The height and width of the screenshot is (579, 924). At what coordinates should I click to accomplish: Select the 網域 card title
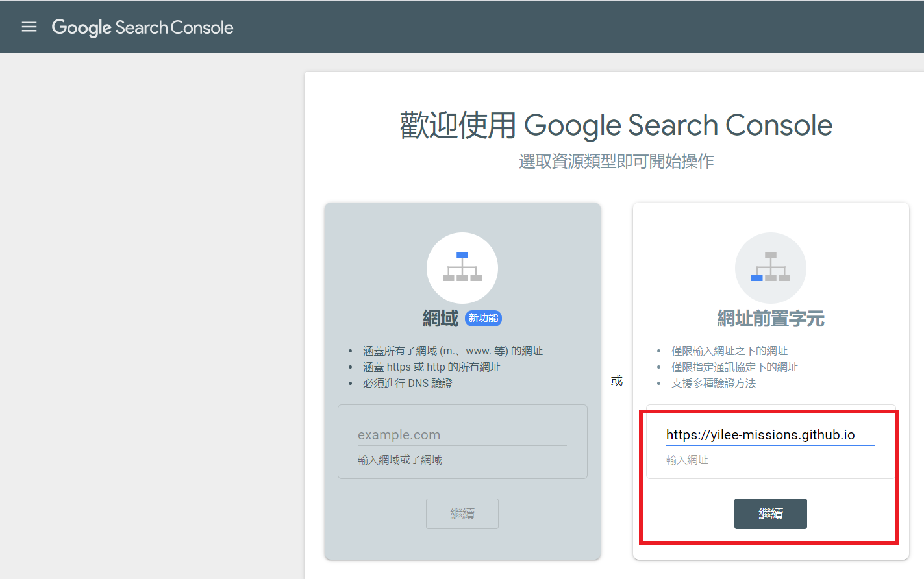(440, 318)
